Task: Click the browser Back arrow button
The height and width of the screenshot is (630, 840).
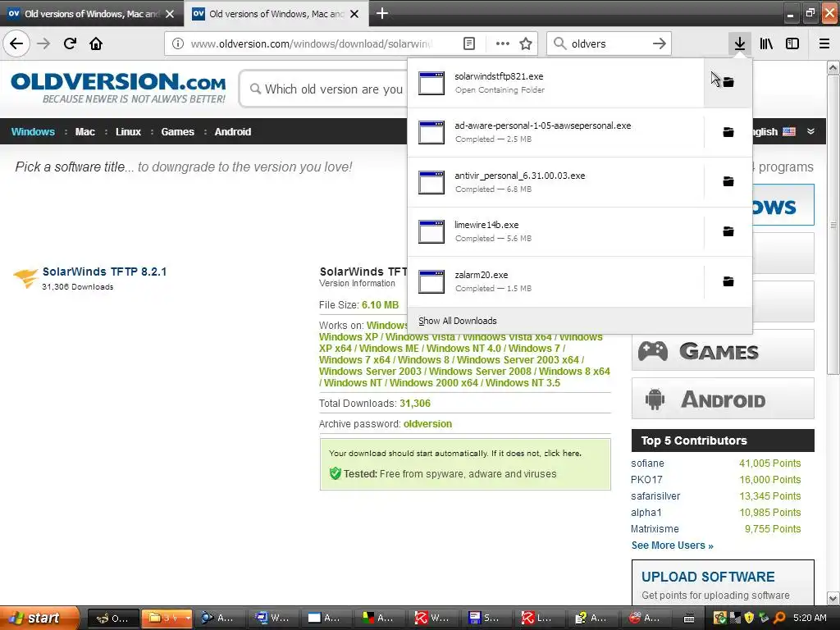Action: (16, 43)
